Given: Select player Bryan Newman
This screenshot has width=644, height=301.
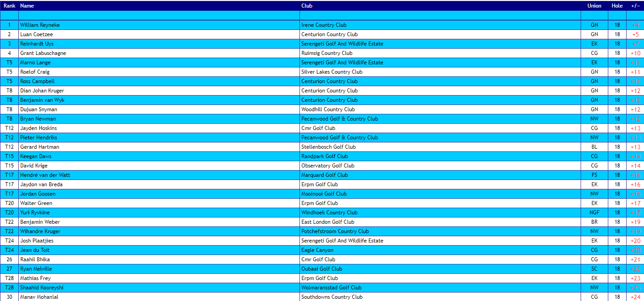Looking at the screenshot, I should [38, 119].
